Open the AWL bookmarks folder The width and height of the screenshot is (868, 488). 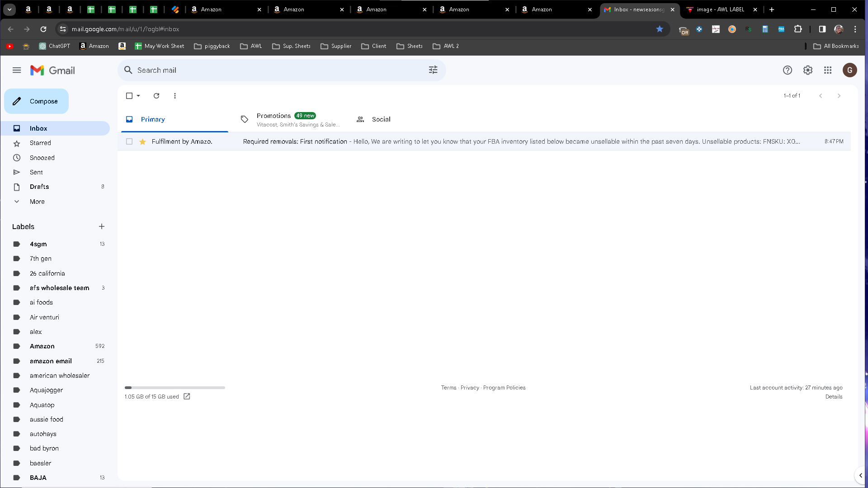[x=251, y=46]
